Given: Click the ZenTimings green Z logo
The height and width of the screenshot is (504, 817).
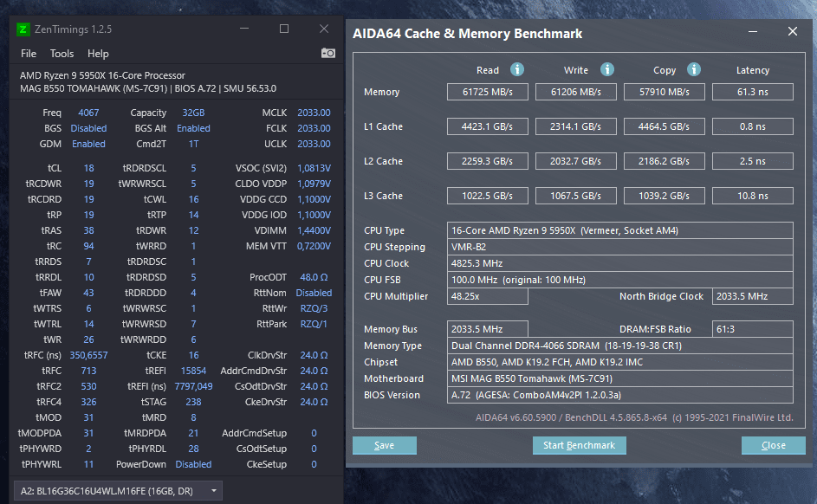Looking at the screenshot, I should click(23, 29).
